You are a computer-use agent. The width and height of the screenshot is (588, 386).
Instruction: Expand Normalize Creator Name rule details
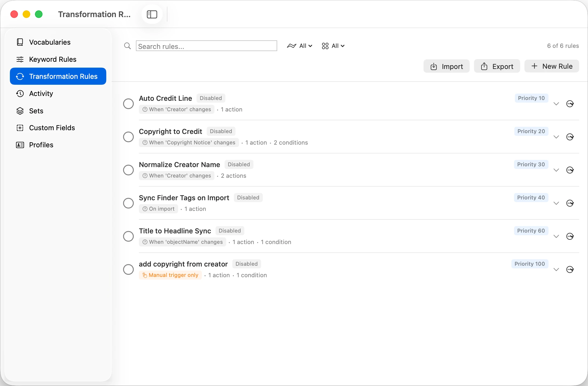556,170
